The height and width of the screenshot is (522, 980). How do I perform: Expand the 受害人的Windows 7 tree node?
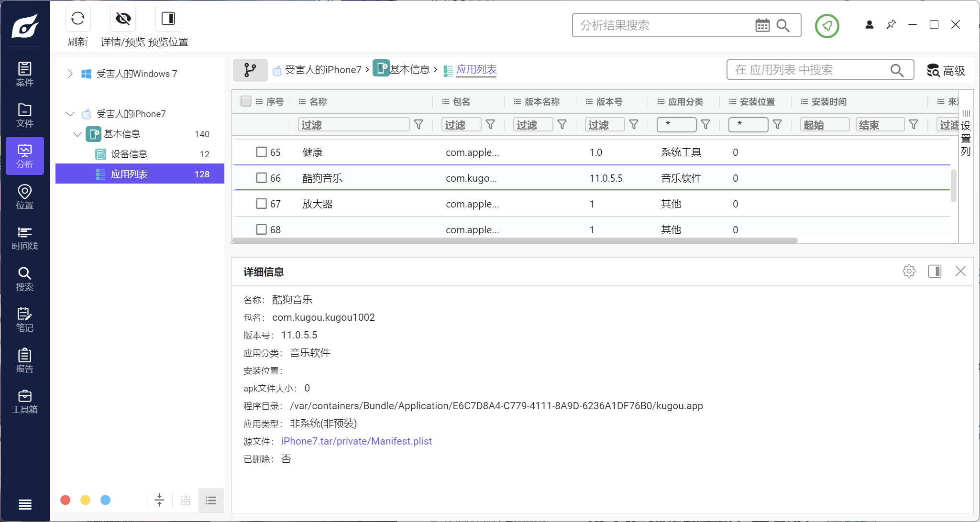click(x=70, y=74)
